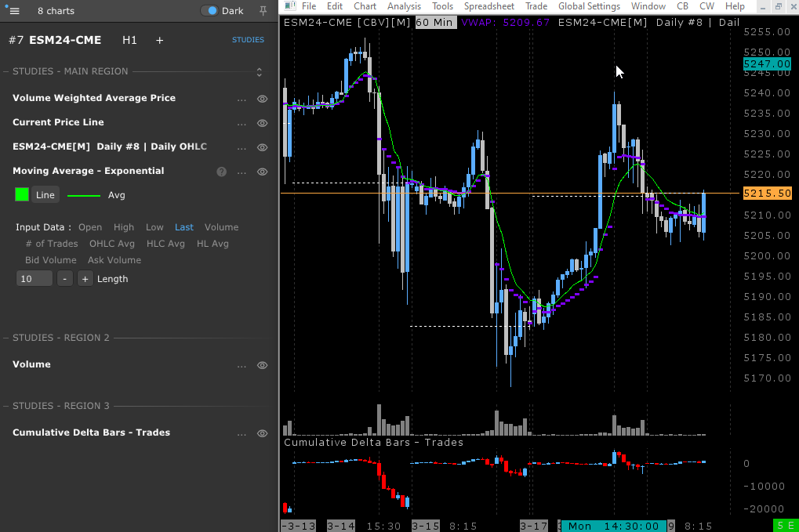Viewport: 799px width, 532px height.
Task: Click the plus icon next to H1
Action: coord(160,40)
